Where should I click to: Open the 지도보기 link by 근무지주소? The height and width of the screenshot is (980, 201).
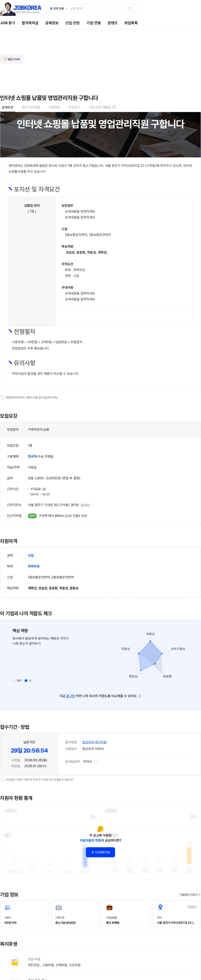(x=85, y=505)
